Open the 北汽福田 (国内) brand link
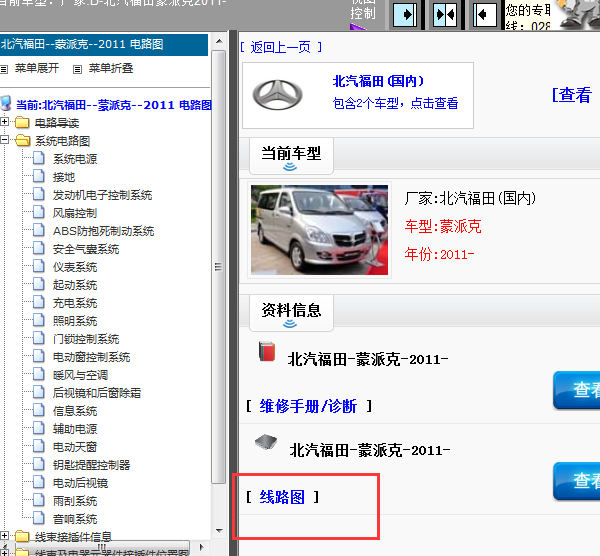 tap(378, 81)
